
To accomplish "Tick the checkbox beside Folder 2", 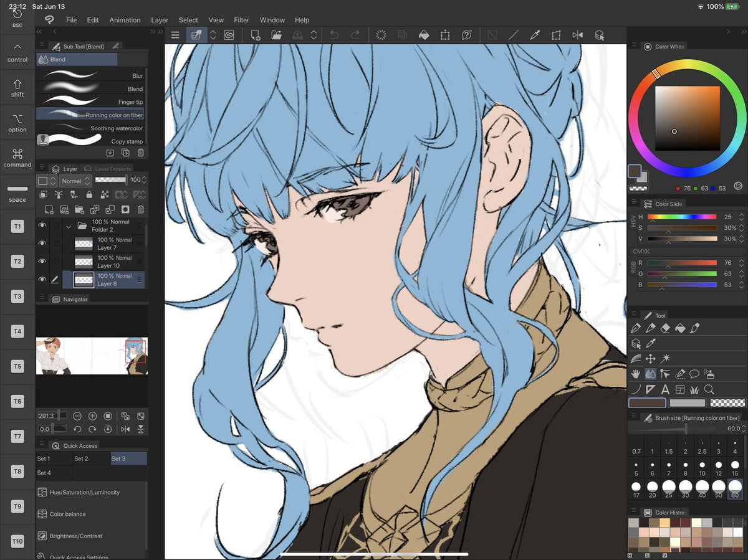I will pos(56,225).
